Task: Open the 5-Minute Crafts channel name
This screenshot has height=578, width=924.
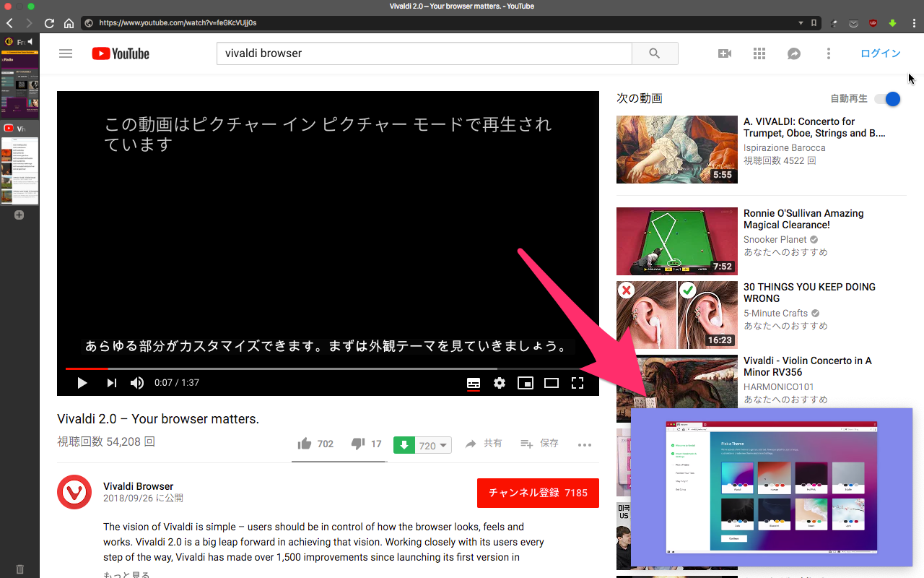Action: point(776,313)
